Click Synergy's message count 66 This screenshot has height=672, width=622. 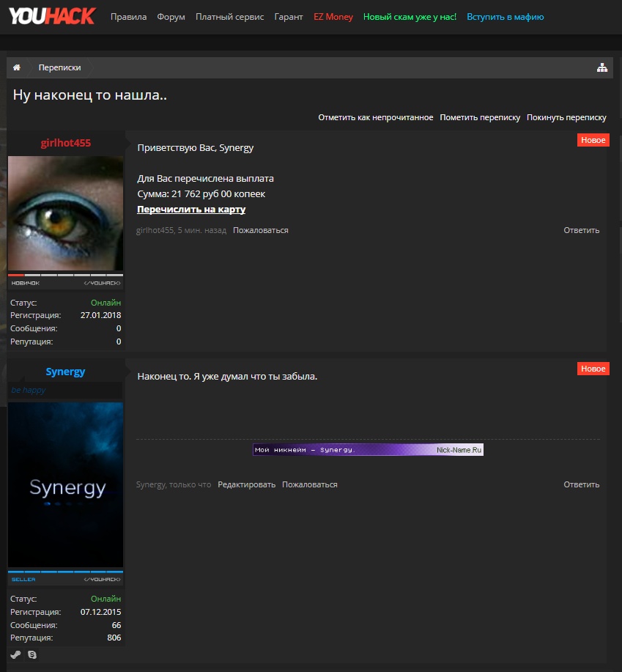tap(116, 625)
